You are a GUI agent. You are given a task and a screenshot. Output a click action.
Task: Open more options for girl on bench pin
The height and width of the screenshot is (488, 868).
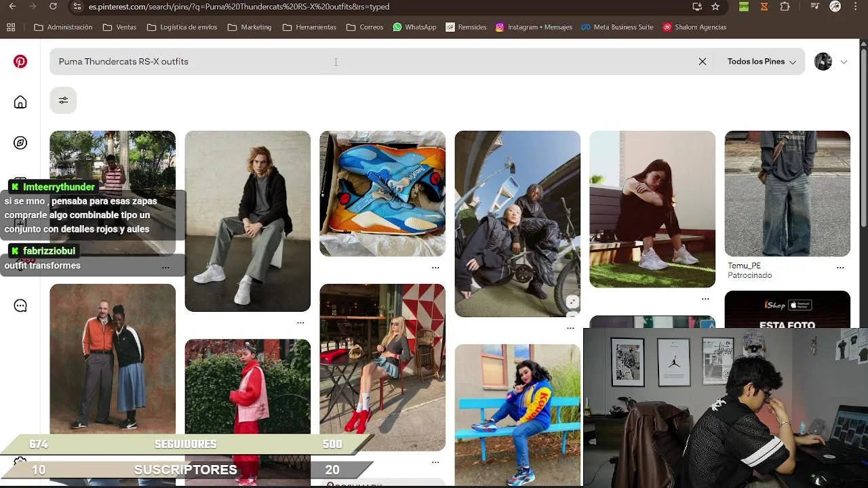[705, 299]
